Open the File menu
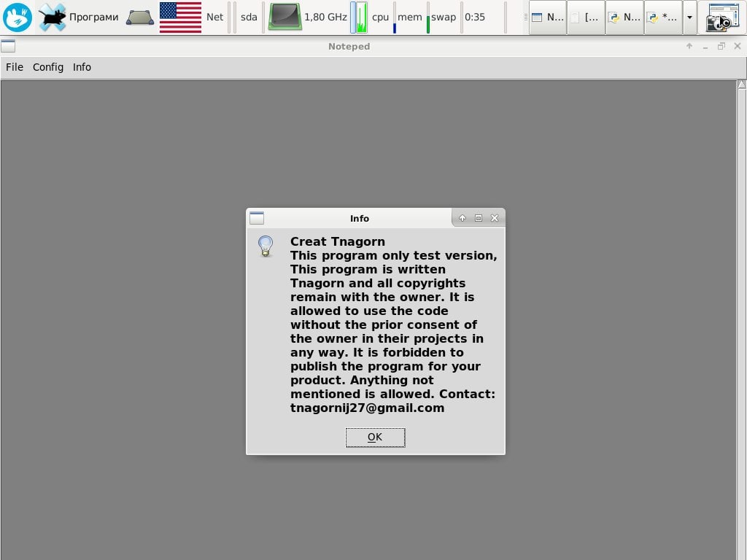Image resolution: width=747 pixels, height=560 pixels. tap(15, 67)
